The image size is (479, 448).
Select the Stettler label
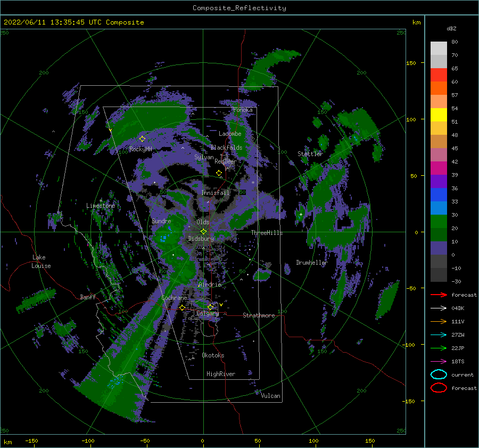[x=310, y=154]
